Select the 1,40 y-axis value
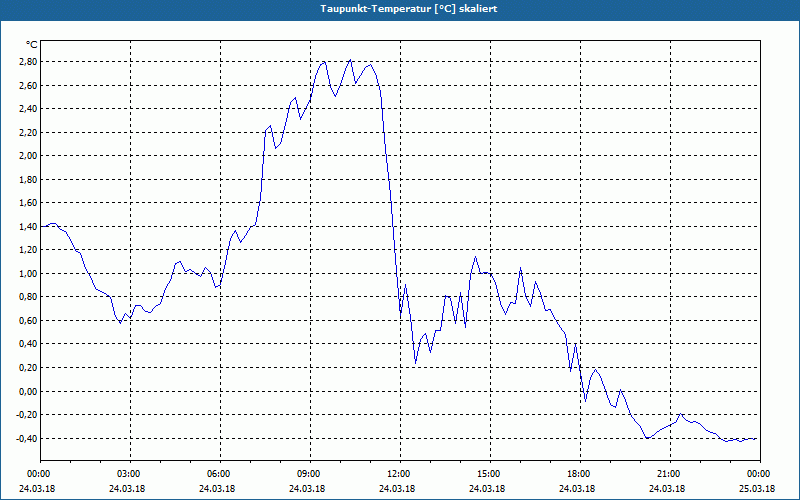800x500 pixels. [28, 227]
